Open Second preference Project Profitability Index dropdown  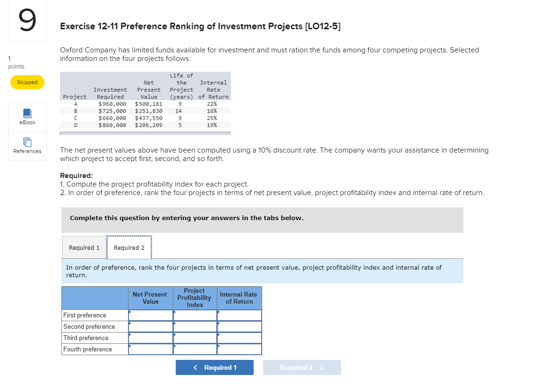pyautogui.click(x=195, y=326)
